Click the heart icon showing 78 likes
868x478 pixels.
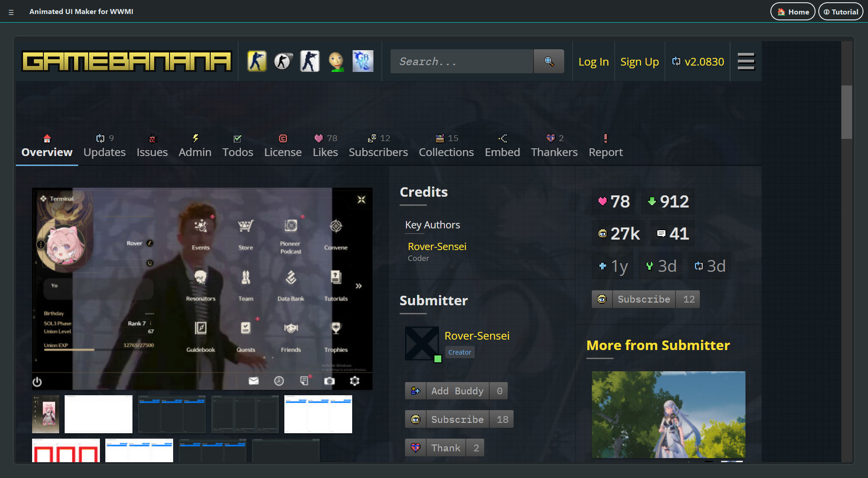pos(603,202)
